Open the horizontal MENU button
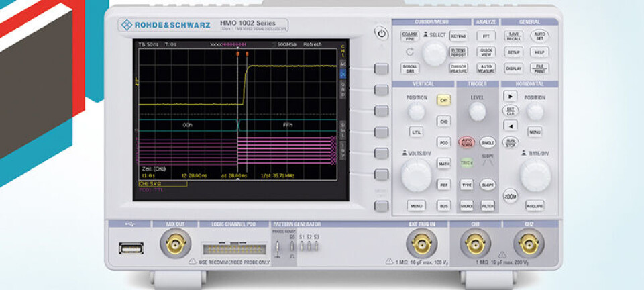This screenshot has height=290, width=644. point(535,132)
